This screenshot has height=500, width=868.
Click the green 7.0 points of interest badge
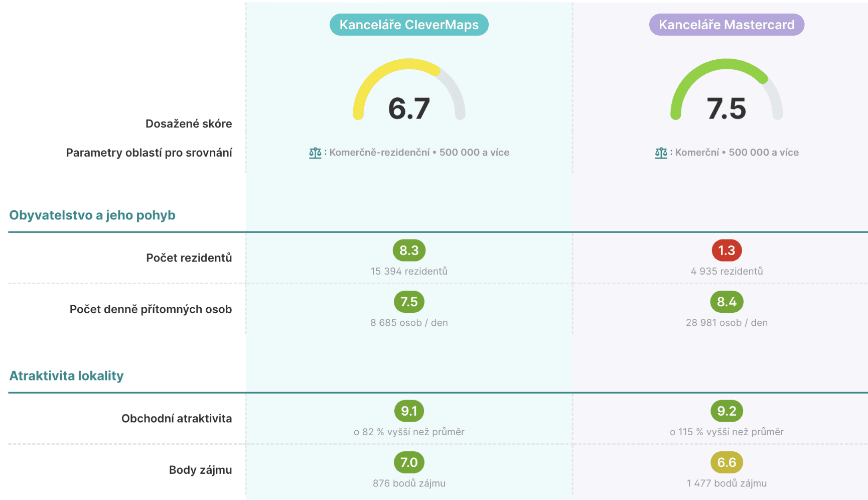pyautogui.click(x=409, y=462)
